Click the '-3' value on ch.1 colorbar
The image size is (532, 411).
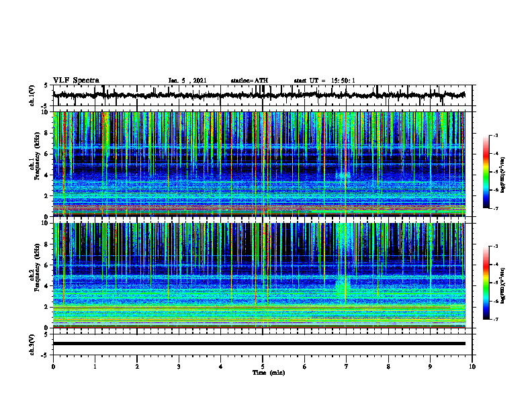click(x=496, y=136)
